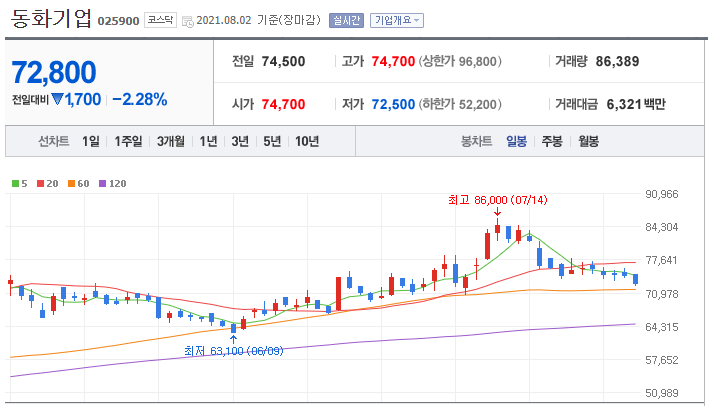Select the 1일 line chart period
Screen dimensions: 708x406
pos(91,141)
